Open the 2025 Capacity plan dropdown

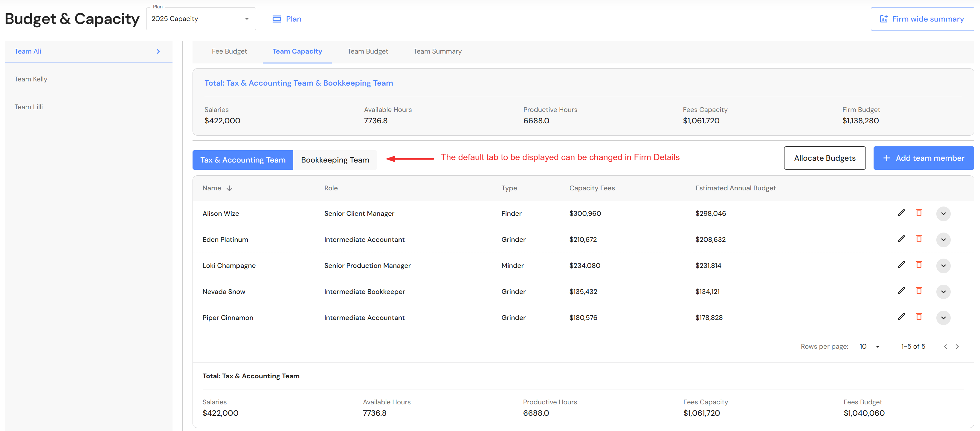coord(201,19)
